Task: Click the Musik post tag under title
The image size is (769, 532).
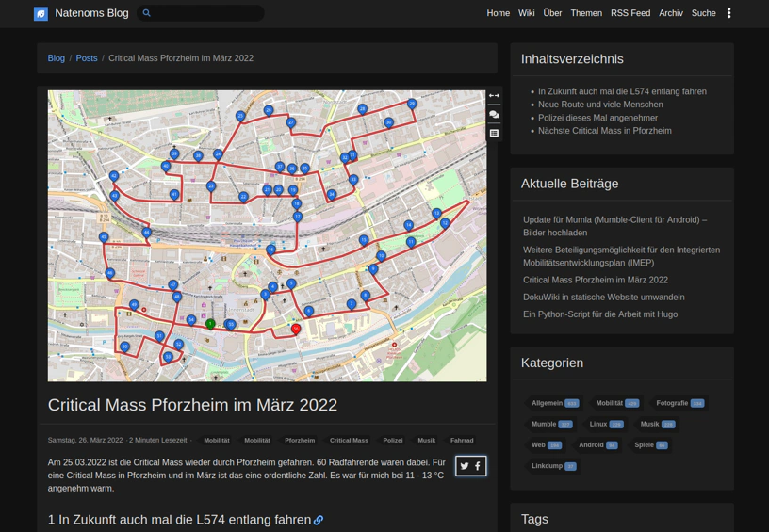Action: tap(426, 441)
